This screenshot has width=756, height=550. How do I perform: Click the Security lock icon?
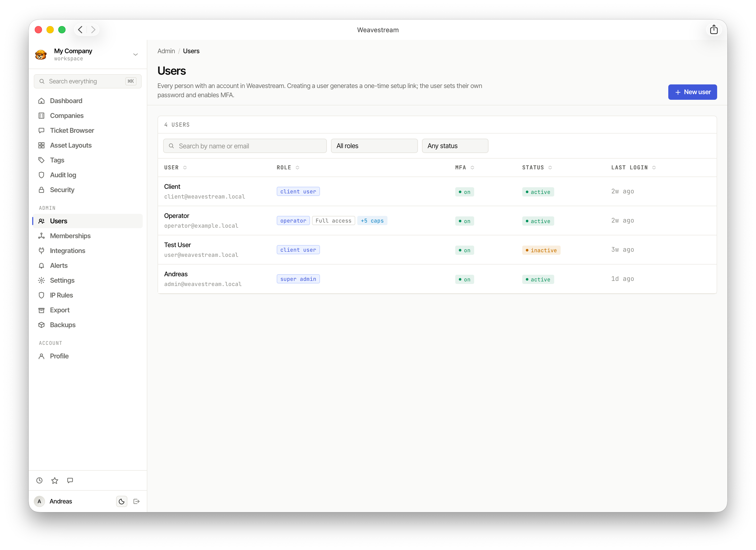click(x=41, y=190)
